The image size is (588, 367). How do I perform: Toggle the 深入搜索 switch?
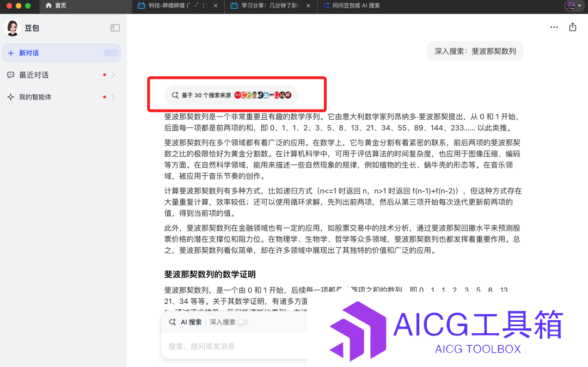(243, 322)
